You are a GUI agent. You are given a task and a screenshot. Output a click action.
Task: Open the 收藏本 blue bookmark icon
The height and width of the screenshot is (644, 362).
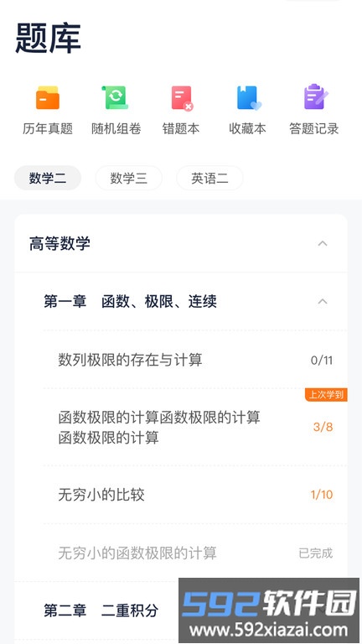(x=249, y=98)
